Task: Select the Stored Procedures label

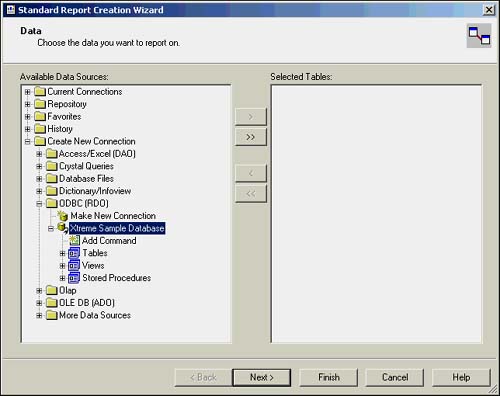Action: click(117, 278)
